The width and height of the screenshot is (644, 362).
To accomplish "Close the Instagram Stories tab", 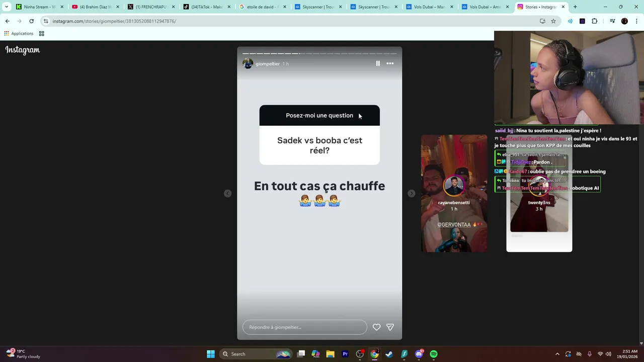I will point(563,7).
